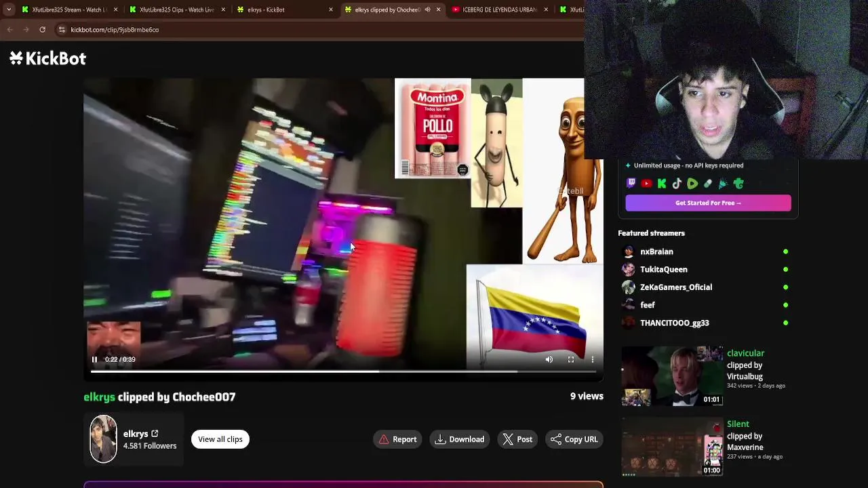868x488 pixels.
Task: Open elkrys channel external link icon
Action: click(x=155, y=434)
